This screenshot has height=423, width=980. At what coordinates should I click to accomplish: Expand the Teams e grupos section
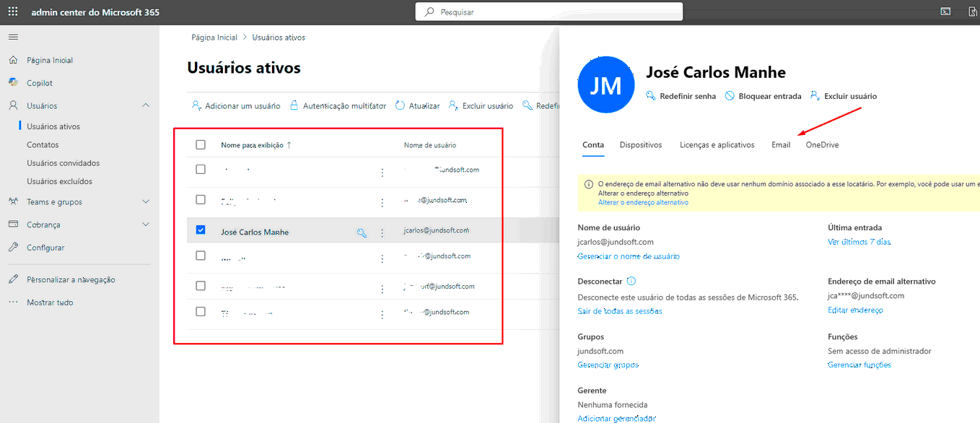[x=146, y=201]
